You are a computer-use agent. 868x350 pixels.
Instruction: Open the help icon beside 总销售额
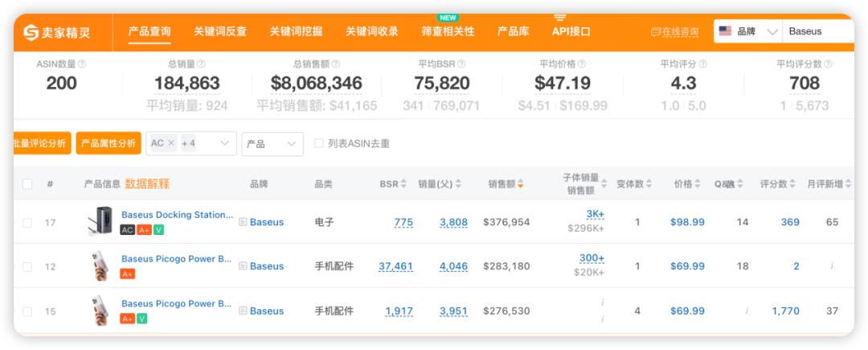335,64
